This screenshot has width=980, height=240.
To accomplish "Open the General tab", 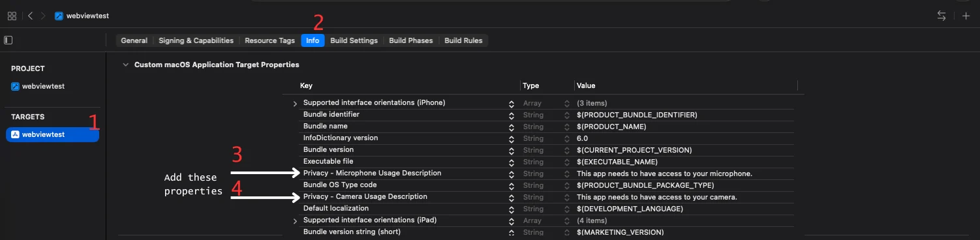I will (134, 40).
